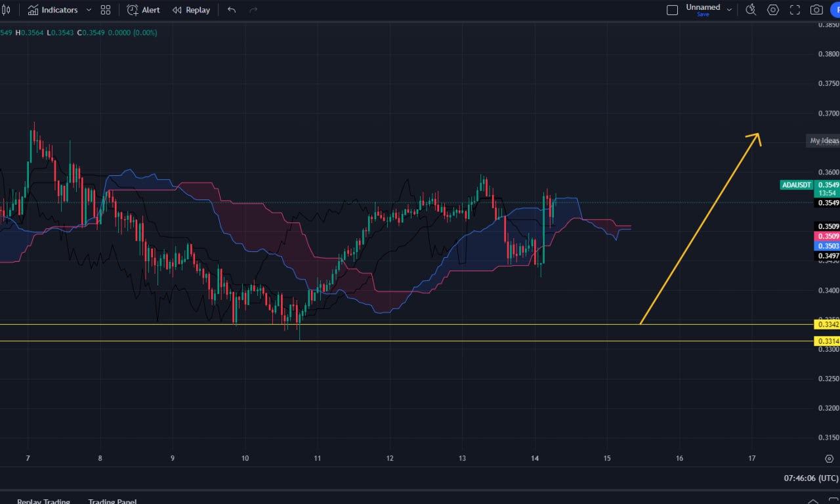Image resolution: width=840 pixels, height=504 pixels.
Task: Open the Replay Trading tab
Action: (x=43, y=500)
